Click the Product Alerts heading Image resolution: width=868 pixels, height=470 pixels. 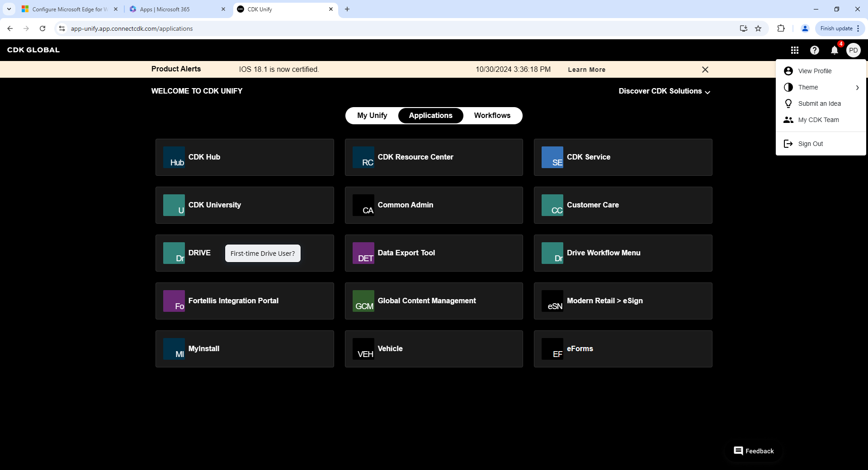coord(176,69)
